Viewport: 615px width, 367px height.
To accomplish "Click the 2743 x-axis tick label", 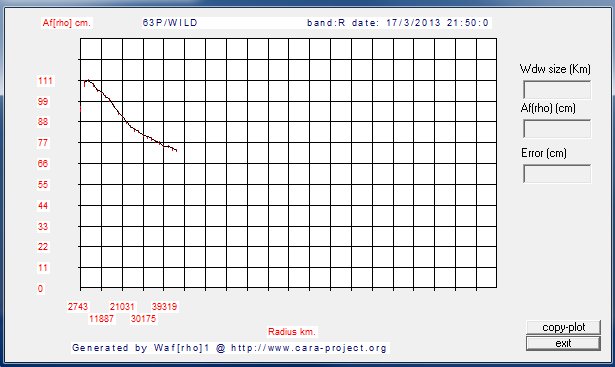I will click(x=78, y=307).
